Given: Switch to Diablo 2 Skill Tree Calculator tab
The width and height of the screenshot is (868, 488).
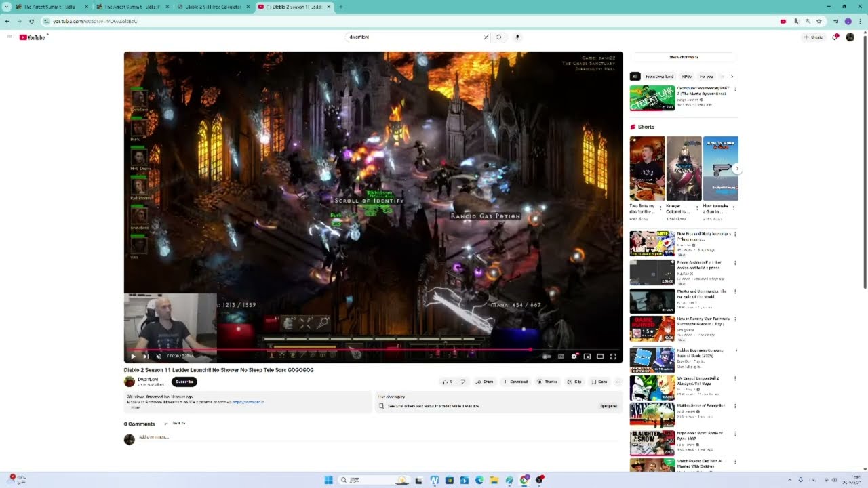Looking at the screenshot, I should coord(213,7).
